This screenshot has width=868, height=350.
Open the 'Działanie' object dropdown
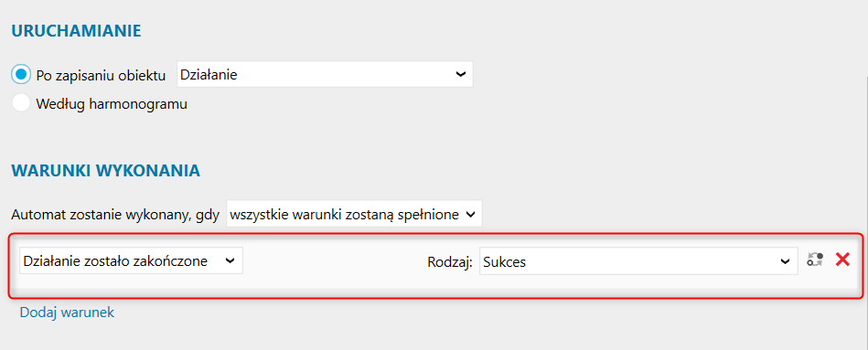click(x=325, y=75)
